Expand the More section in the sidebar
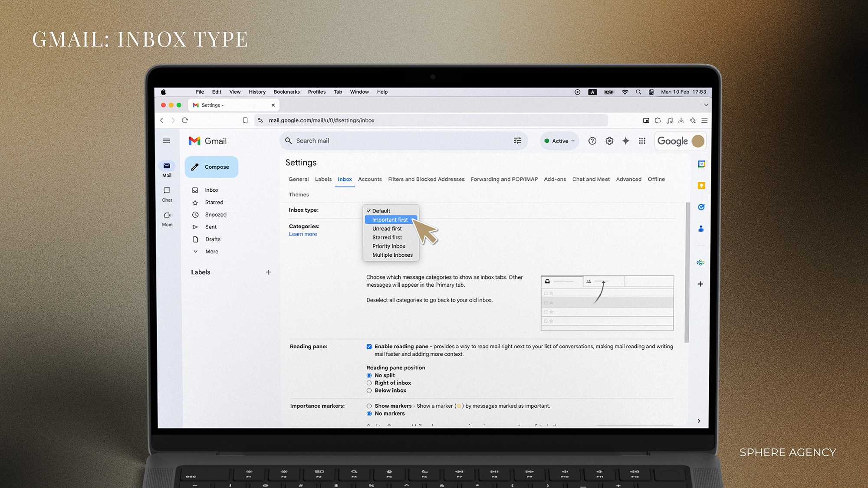Screen dimensions: 868x488 pyautogui.click(x=211, y=251)
